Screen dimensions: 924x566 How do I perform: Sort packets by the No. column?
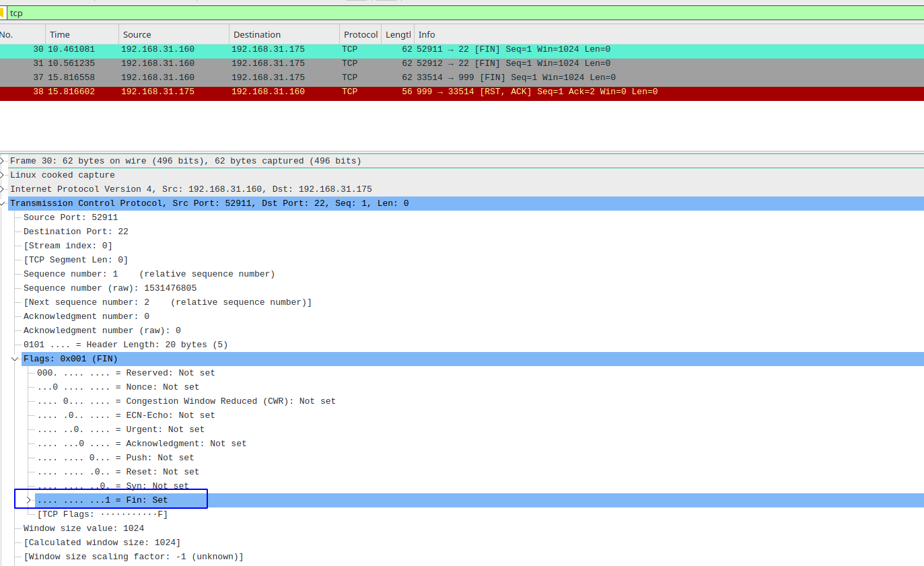pos(22,34)
